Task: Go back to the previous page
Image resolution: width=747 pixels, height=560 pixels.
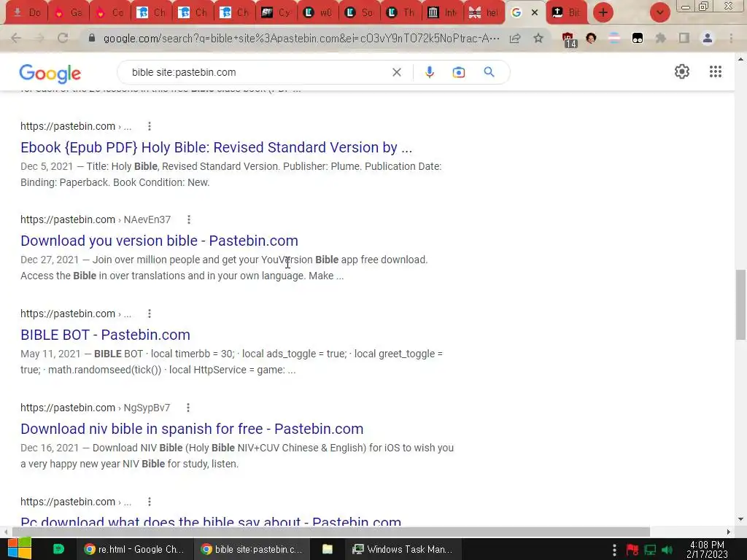Action: [16, 38]
